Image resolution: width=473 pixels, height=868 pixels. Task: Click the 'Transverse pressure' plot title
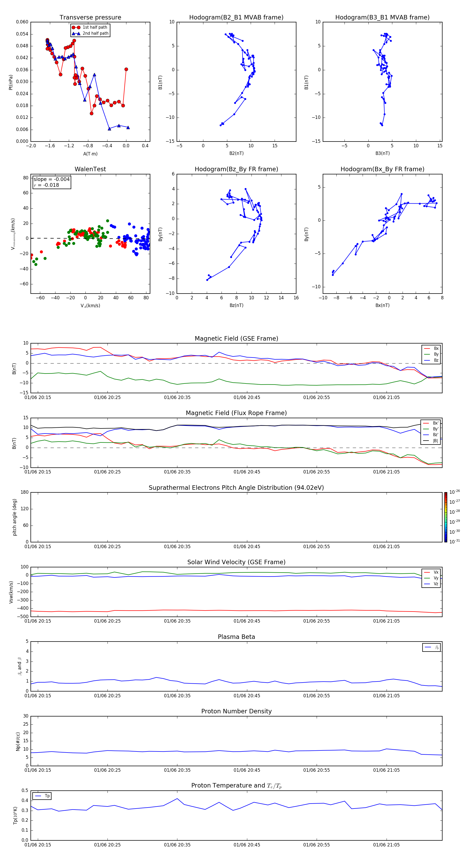(x=90, y=18)
